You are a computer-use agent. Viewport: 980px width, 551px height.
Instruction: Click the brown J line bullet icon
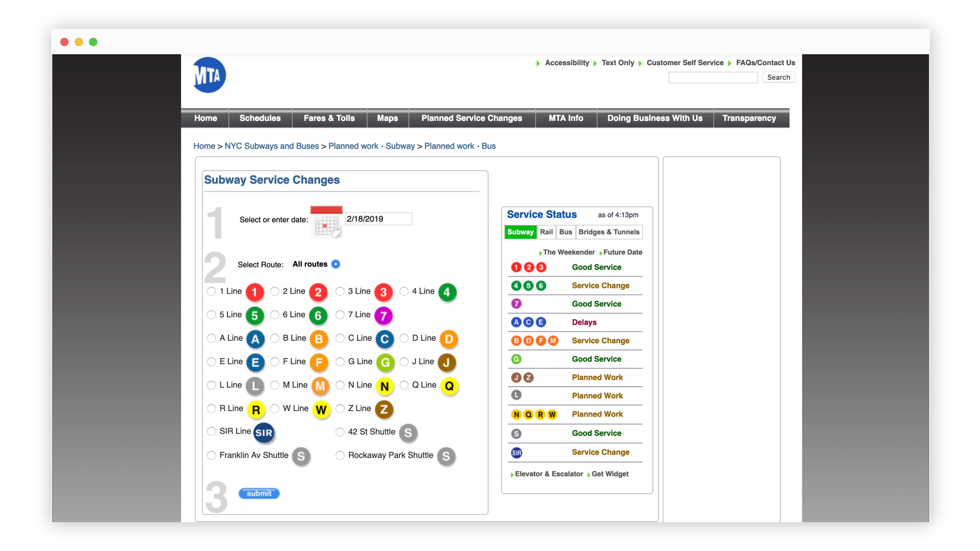click(x=447, y=362)
